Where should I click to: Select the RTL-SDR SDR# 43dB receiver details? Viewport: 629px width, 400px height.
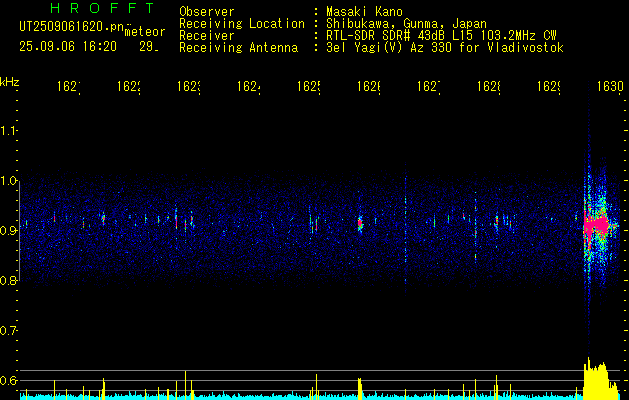click(441, 36)
